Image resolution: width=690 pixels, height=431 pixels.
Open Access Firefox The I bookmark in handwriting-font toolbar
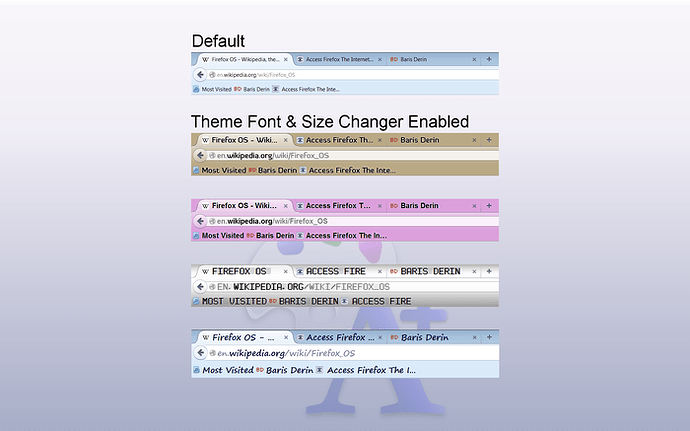(366, 370)
